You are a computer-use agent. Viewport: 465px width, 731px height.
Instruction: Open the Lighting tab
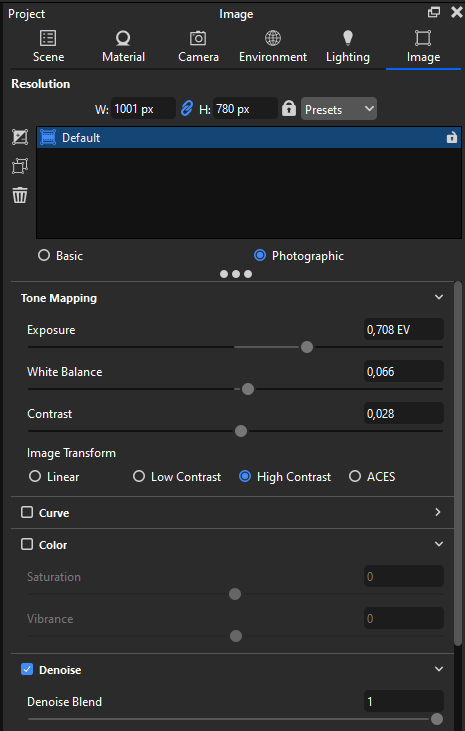[x=347, y=47]
